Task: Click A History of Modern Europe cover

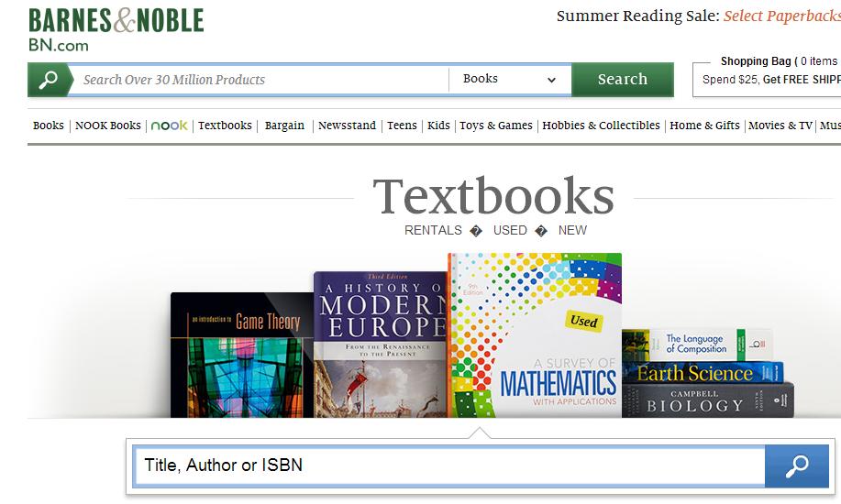Action: click(381, 345)
